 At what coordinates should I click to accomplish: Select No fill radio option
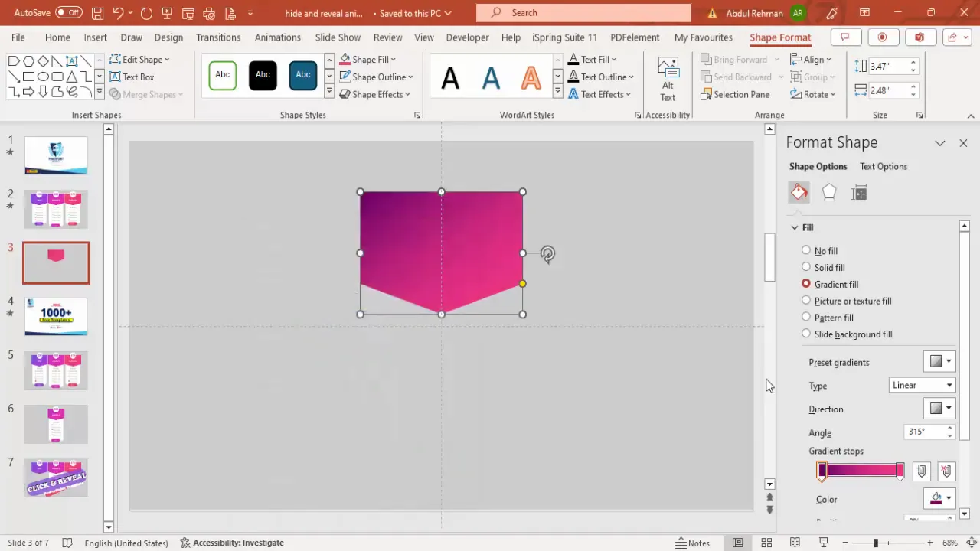tap(806, 250)
